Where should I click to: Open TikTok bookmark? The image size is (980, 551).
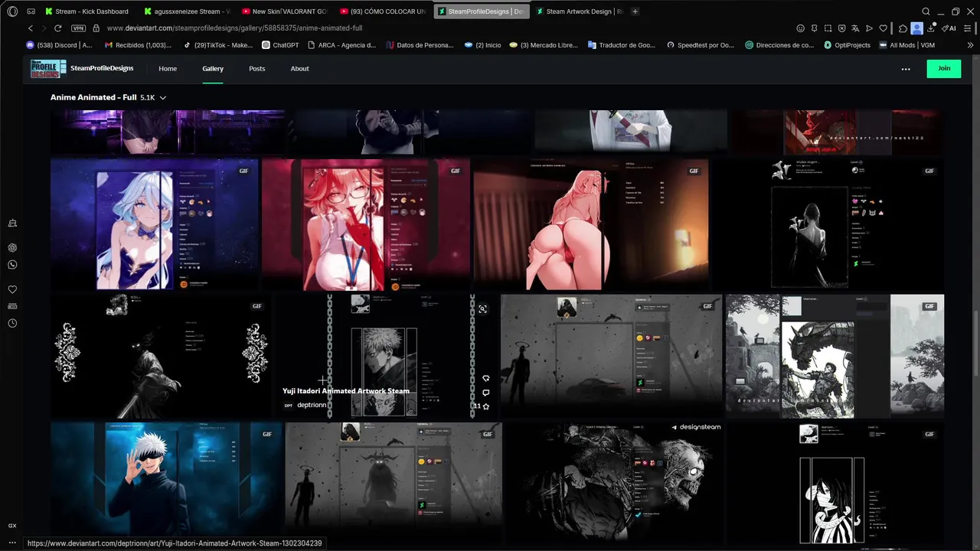pos(217,45)
